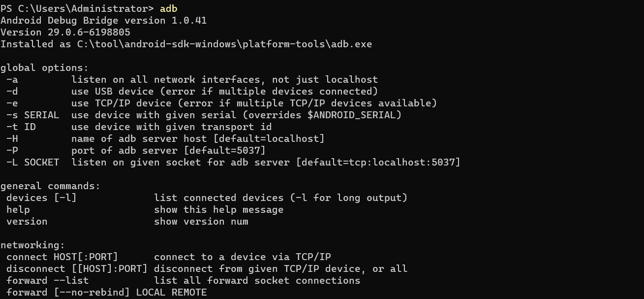Viewport: 644px width, 299px height.
Task: Click the "general commands:" heading
Action: point(50,186)
